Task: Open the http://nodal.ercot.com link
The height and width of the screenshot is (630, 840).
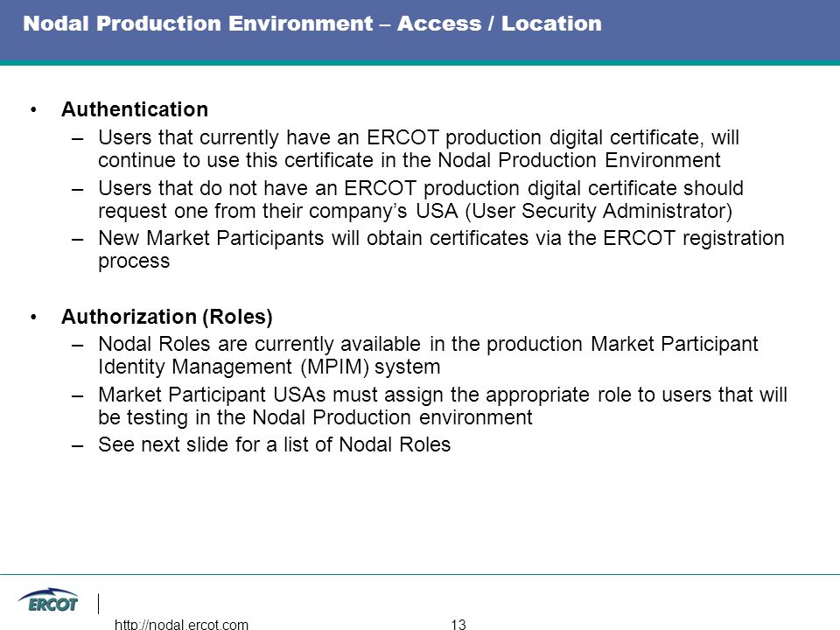Action: tap(181, 624)
